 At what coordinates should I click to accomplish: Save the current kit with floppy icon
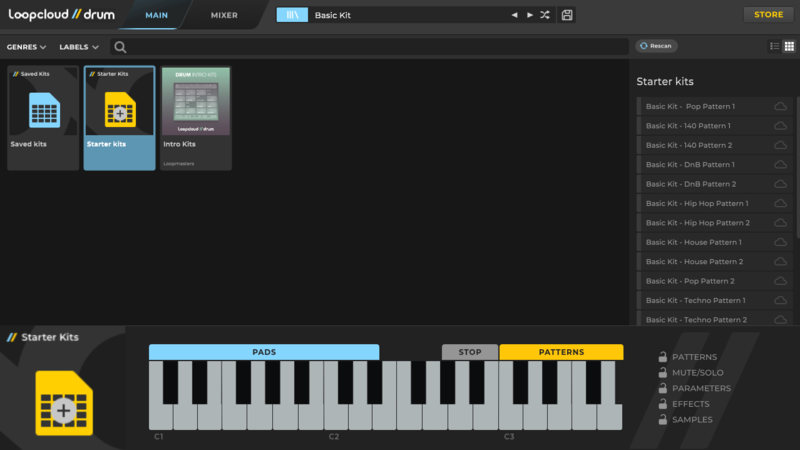coord(568,15)
